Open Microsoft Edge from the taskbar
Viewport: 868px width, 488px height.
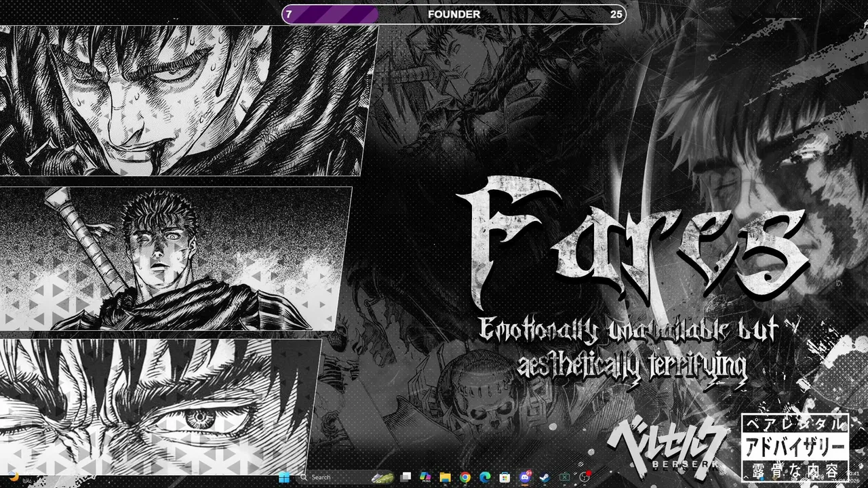coord(485,477)
